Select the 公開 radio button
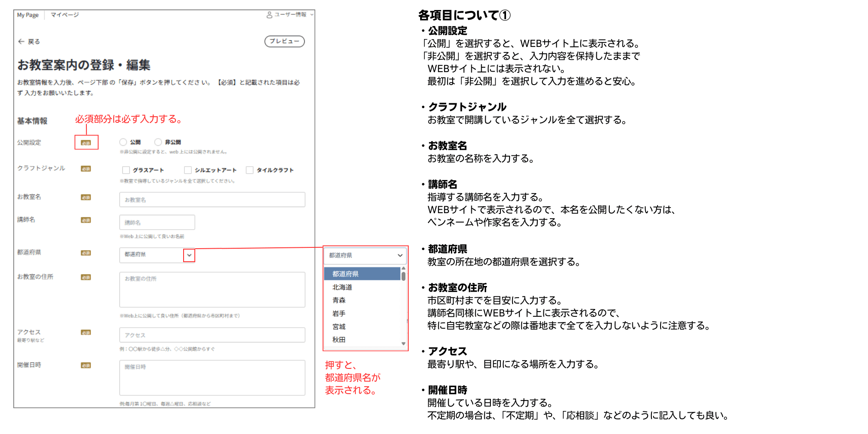Viewport: 868px width, 434px height. pos(123,142)
